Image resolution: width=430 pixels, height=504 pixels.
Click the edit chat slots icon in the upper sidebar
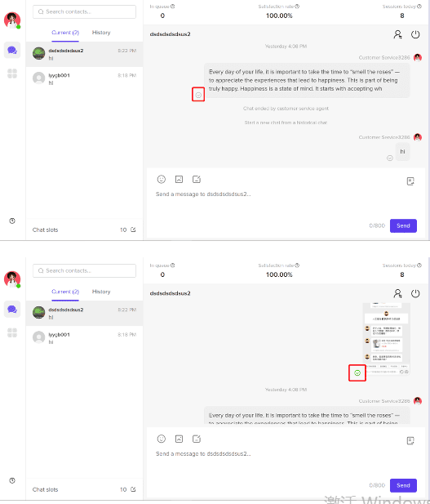[x=133, y=230]
